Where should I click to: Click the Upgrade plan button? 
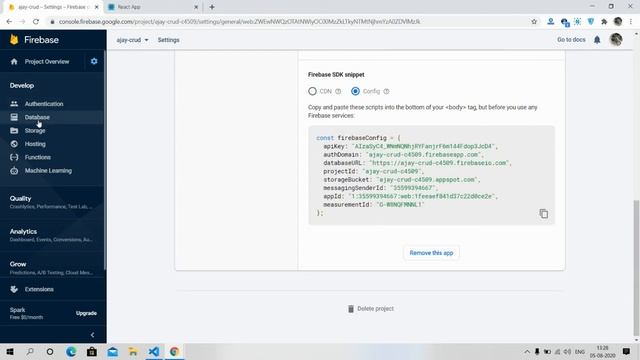[x=86, y=313]
